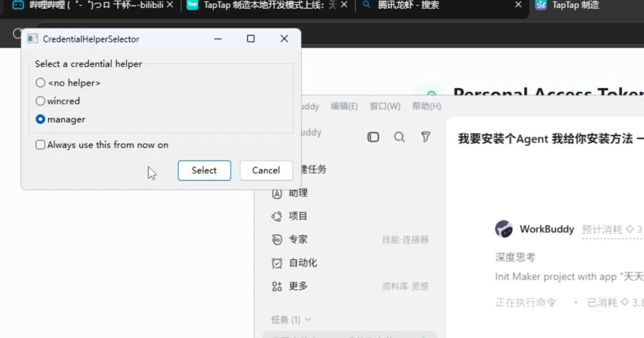Collapse the 任务 (1) section chevron
Image resolution: width=644 pixels, height=338 pixels.
(308, 320)
